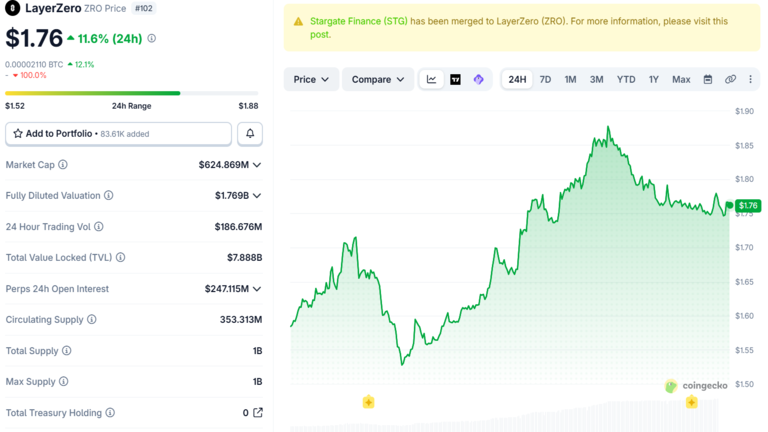The width and height of the screenshot is (768, 432).
Task: Click the $1.76 headline price
Action: point(34,38)
